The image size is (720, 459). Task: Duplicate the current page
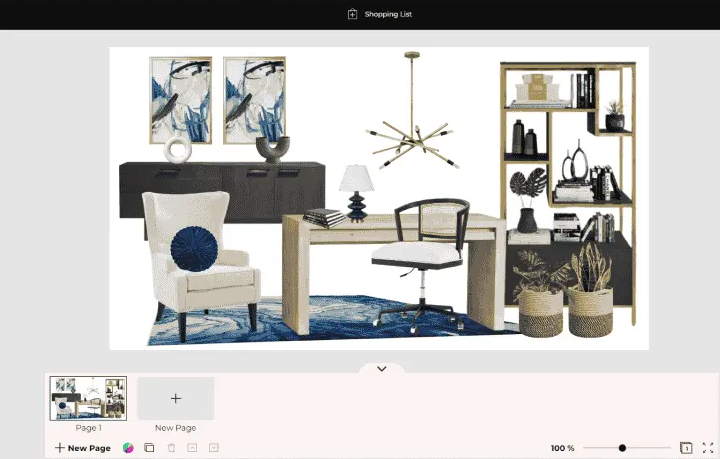(x=149, y=448)
